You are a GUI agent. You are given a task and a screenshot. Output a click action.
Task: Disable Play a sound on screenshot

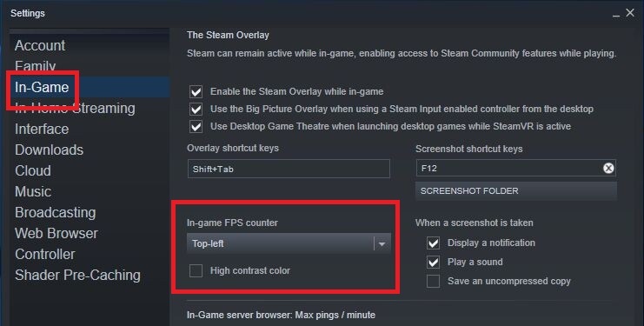point(434,262)
